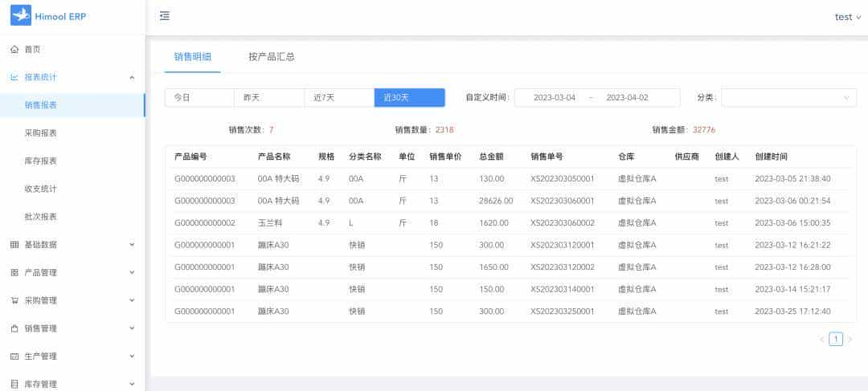Viewport: 868px width, 391px height.
Task: Click page number 1 button
Action: (x=835, y=339)
